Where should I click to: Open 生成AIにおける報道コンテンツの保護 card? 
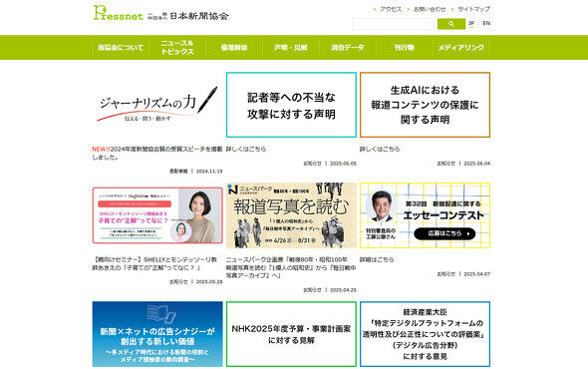pyautogui.click(x=425, y=105)
